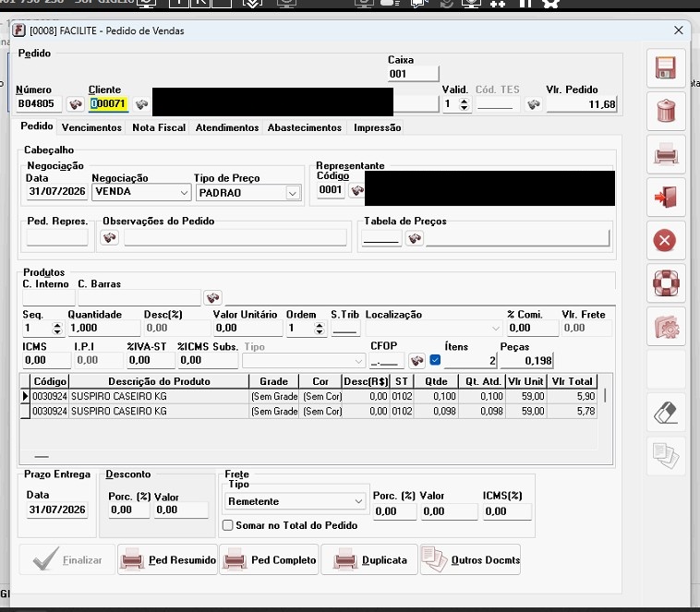Screen dimensions: 700x612
Task: Click the Código column header
Action: point(50,381)
